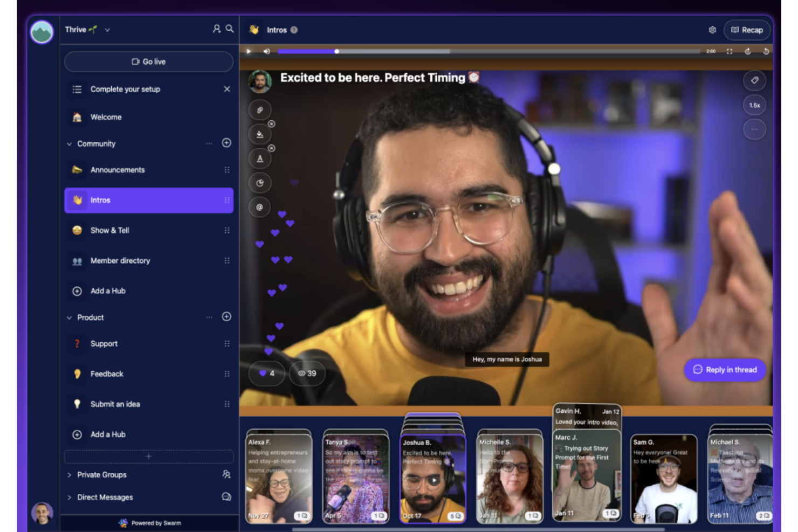
Task: Toggle playback speed via the 1.5x button
Action: click(x=754, y=105)
